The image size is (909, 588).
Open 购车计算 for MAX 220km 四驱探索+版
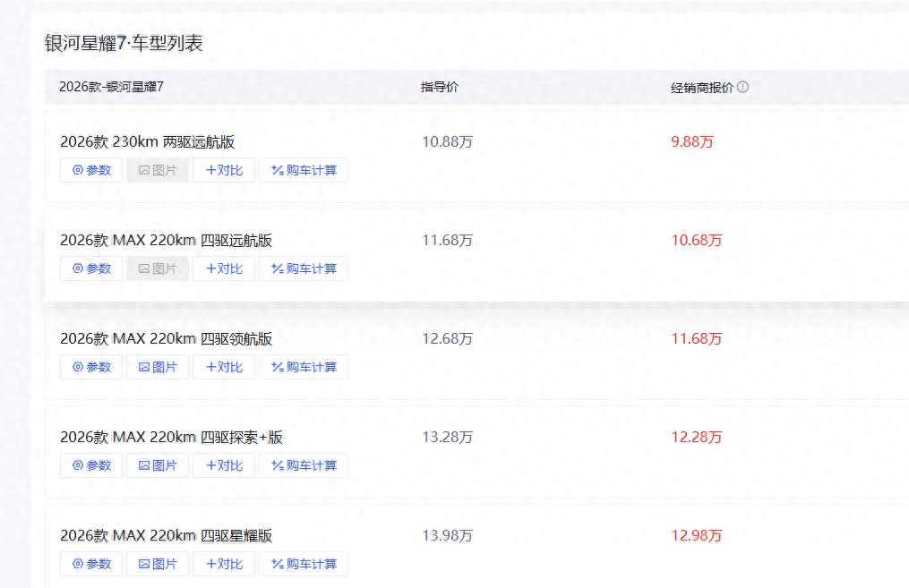coord(304,465)
